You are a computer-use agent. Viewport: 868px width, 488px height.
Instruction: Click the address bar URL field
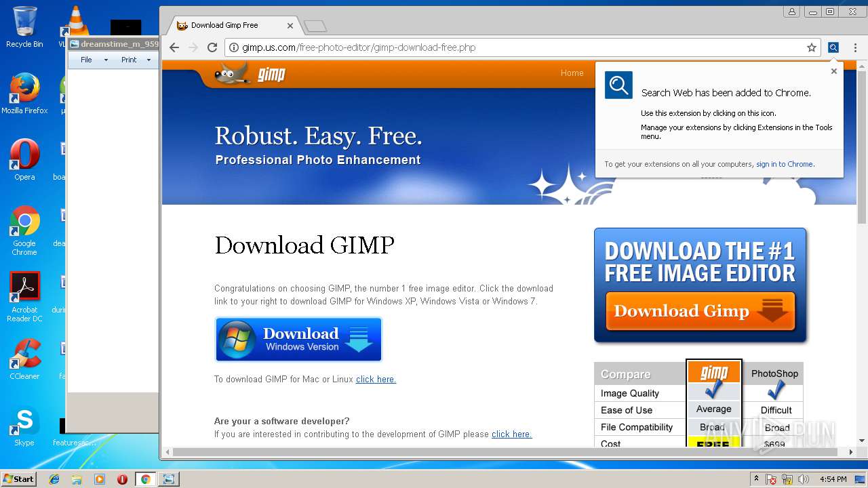tap(522, 47)
